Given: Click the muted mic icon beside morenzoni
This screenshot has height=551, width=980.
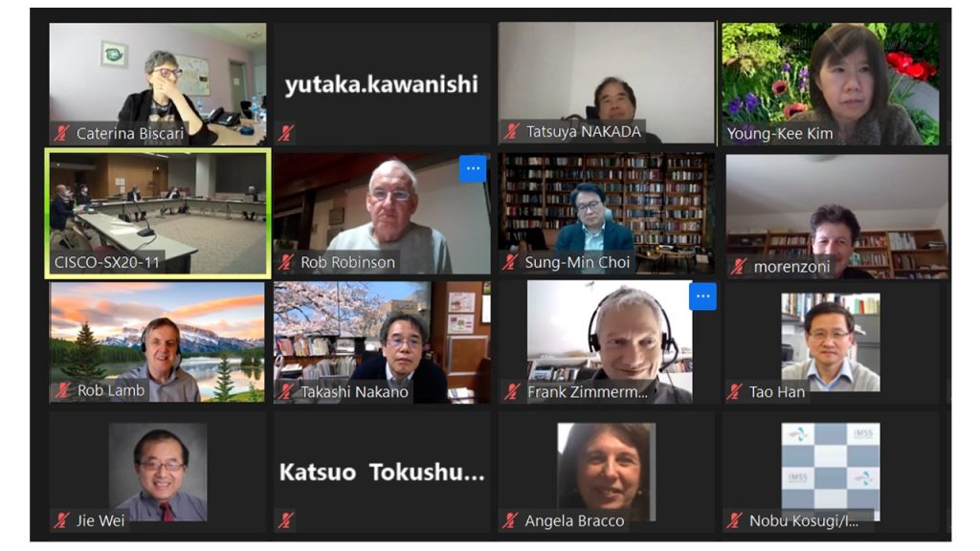Looking at the screenshot, I should pos(738,267).
